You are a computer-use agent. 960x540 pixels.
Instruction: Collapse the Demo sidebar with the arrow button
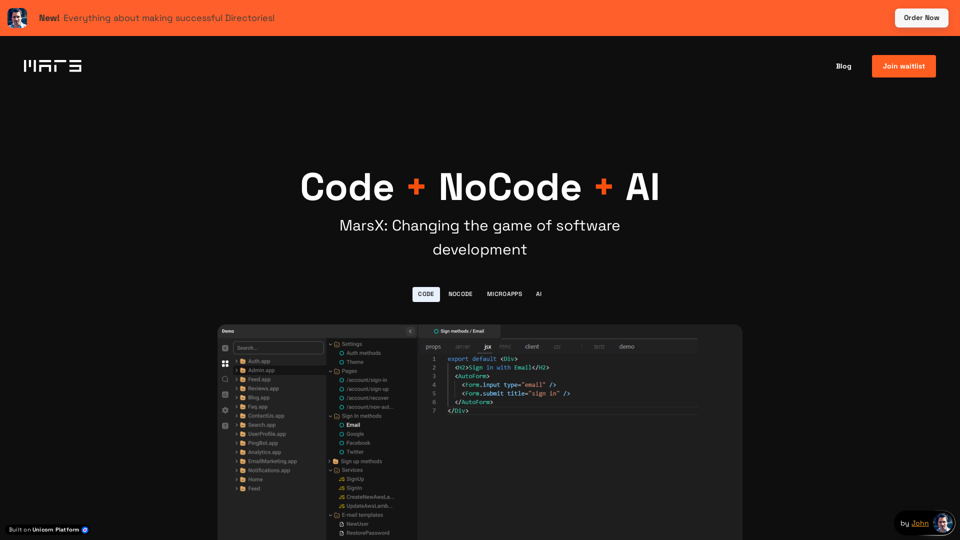[x=410, y=331]
